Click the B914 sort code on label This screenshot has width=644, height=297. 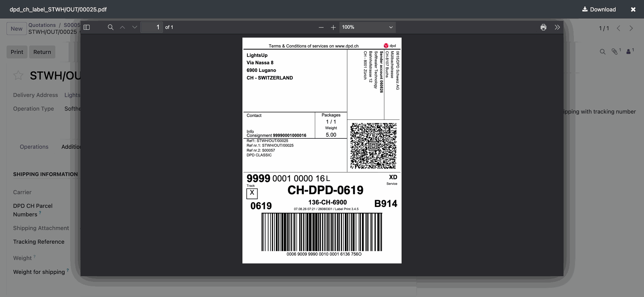tap(386, 204)
